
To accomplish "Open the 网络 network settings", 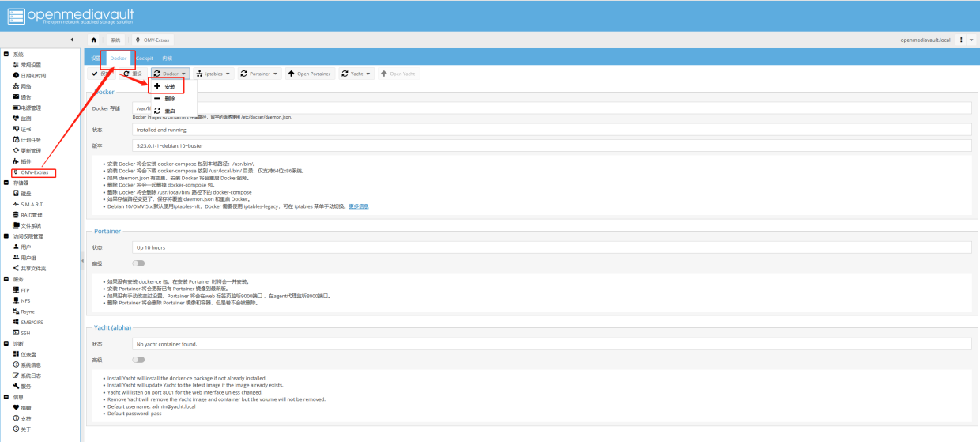I will click(26, 85).
